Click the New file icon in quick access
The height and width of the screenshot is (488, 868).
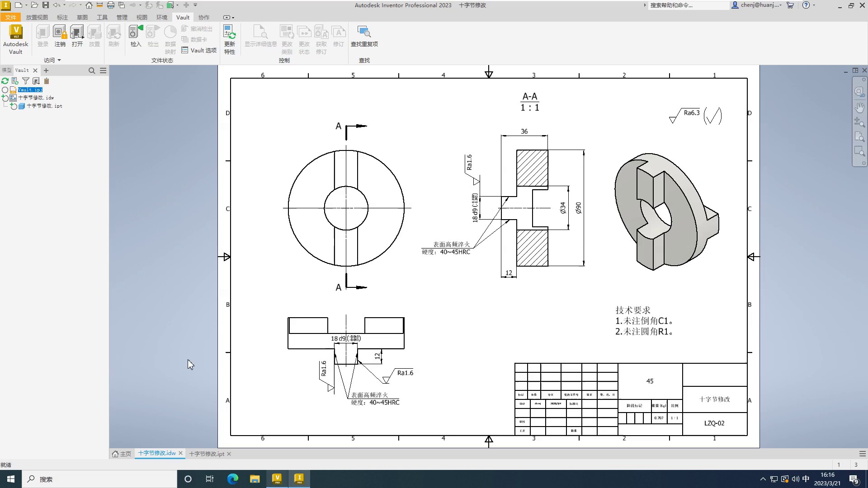(18, 5)
